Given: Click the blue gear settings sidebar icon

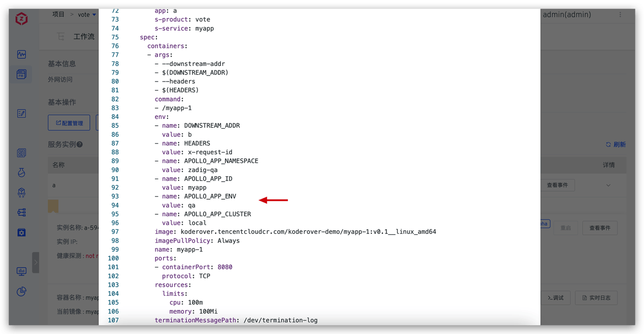Looking at the screenshot, I should 21,232.
